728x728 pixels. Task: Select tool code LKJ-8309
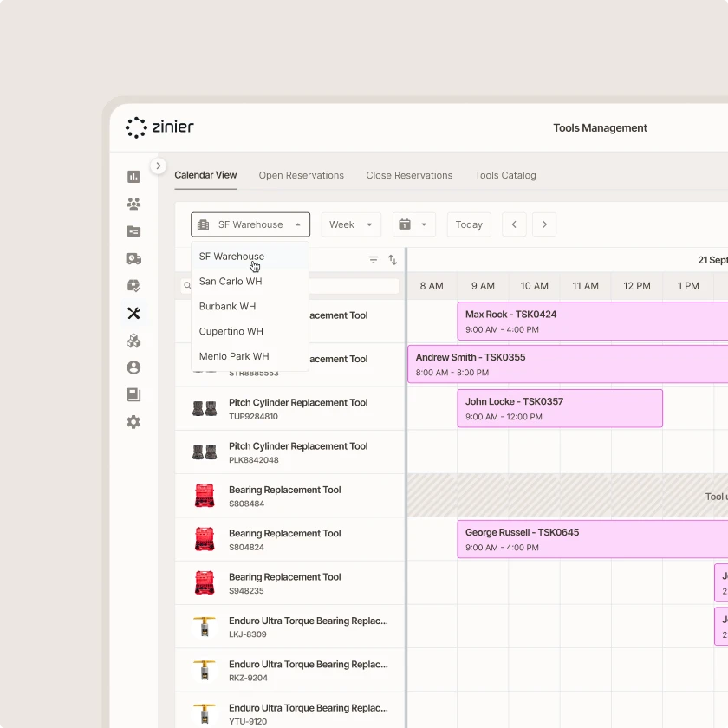[248, 634]
